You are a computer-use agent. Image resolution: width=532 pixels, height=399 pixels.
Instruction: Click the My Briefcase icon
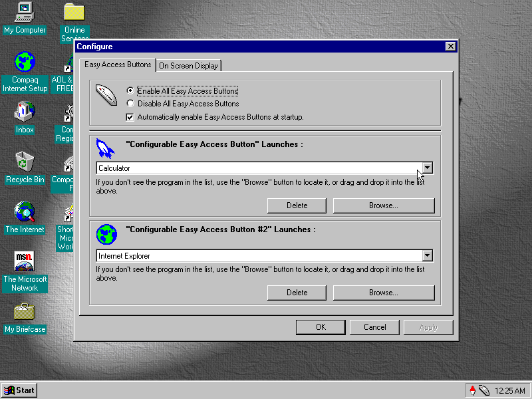coord(25,311)
